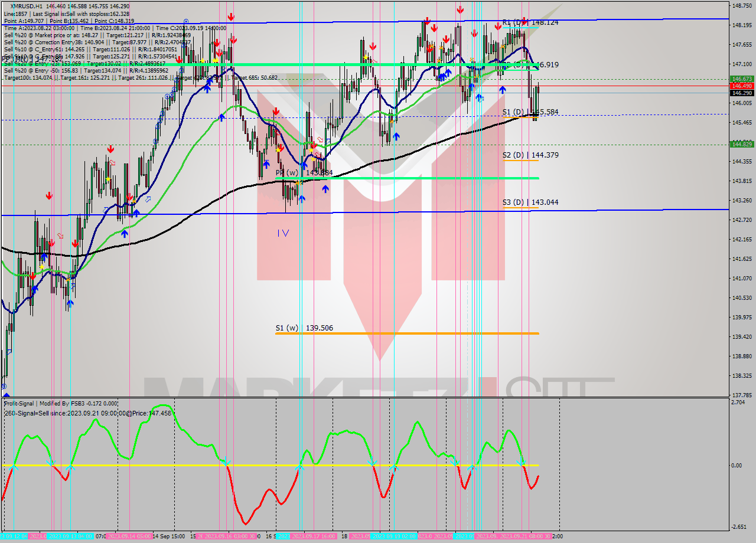Screen dimensions: 756x543
Task: Click the 143.260 price axis value
Action: tap(741, 201)
